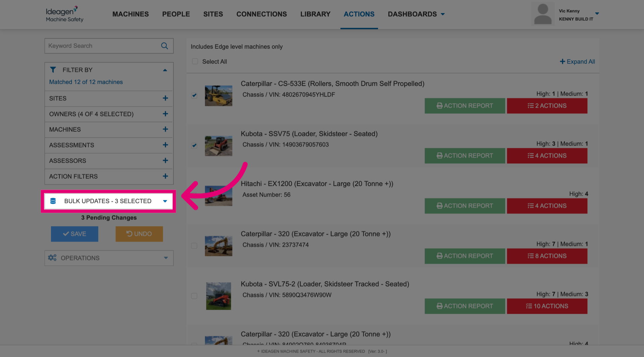644x357 pixels.
Task: Click the Ideagen Machine Safety logo
Action: coord(64,14)
